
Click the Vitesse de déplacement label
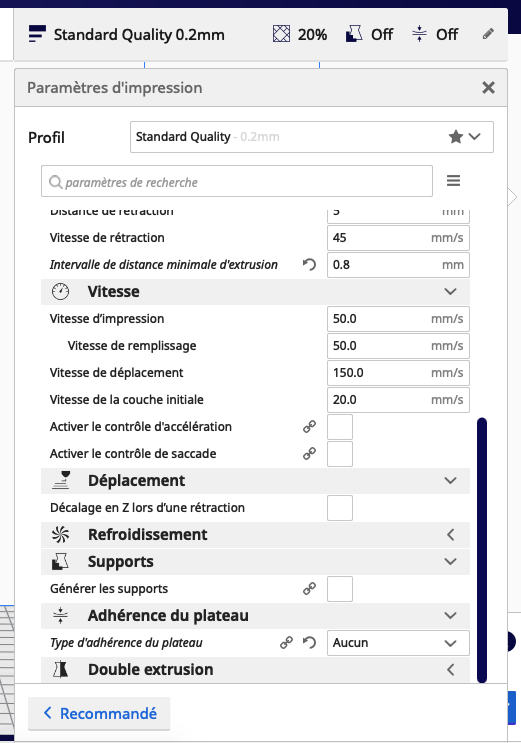click(116, 373)
